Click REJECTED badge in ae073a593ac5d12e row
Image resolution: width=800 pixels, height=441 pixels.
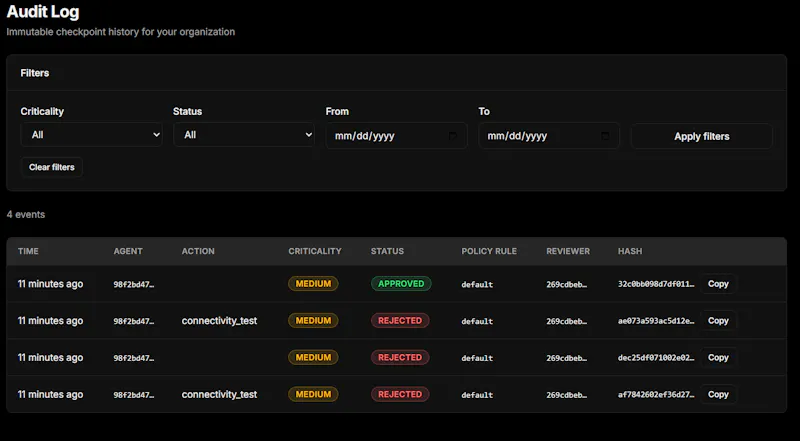pyautogui.click(x=400, y=321)
